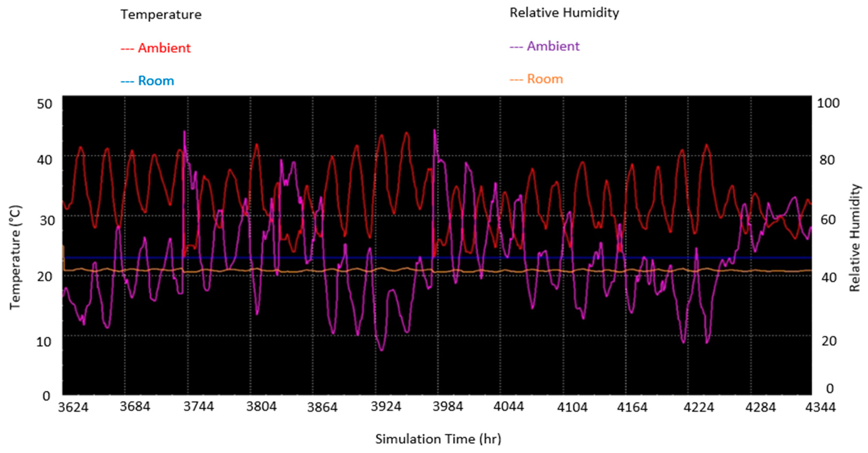The width and height of the screenshot is (868, 453).
Task: Click the 4344 x-axis tick label
Action: [820, 407]
